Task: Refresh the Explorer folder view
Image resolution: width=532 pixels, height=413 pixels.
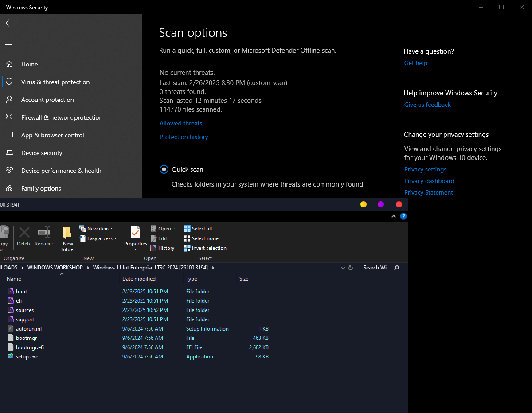Action: coord(351,268)
